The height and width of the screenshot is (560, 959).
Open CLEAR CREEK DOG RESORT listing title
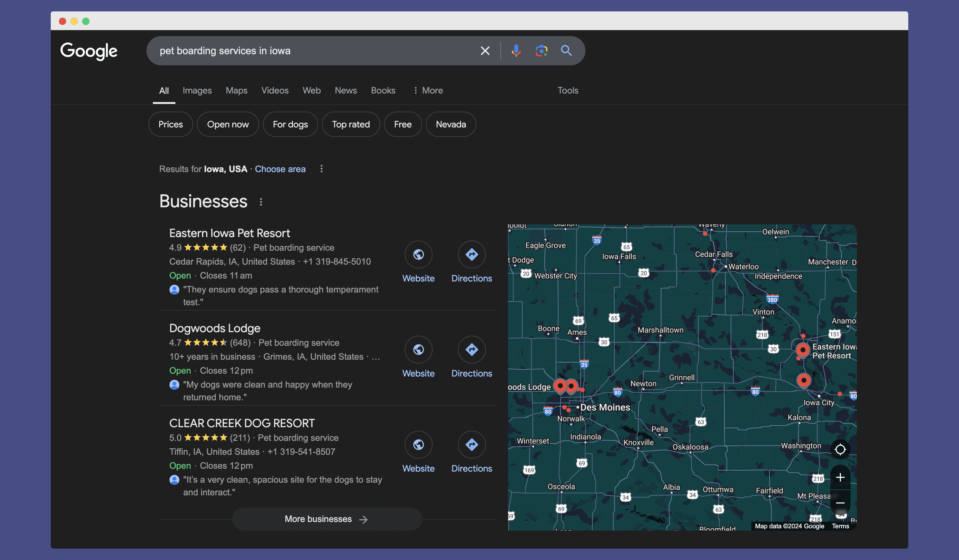[x=242, y=423]
